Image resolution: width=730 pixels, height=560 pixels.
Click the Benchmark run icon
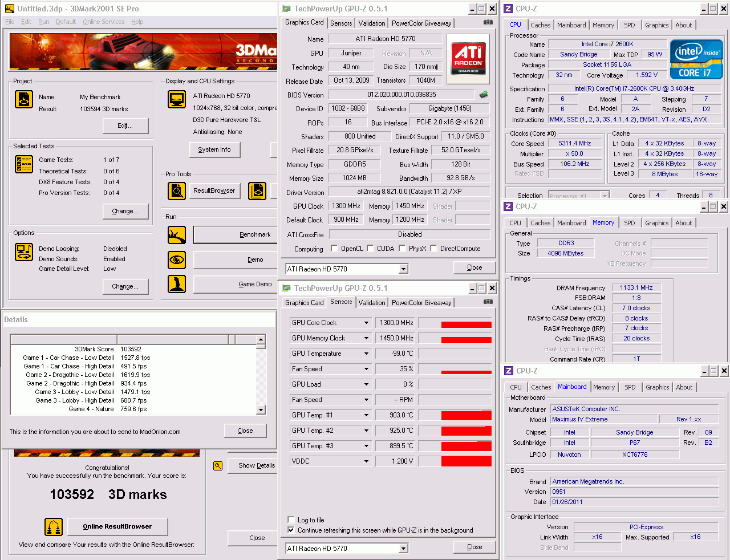point(177,235)
